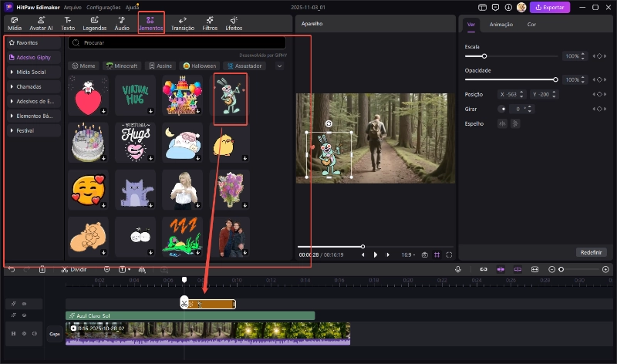Open the Efeitos panel

click(234, 24)
